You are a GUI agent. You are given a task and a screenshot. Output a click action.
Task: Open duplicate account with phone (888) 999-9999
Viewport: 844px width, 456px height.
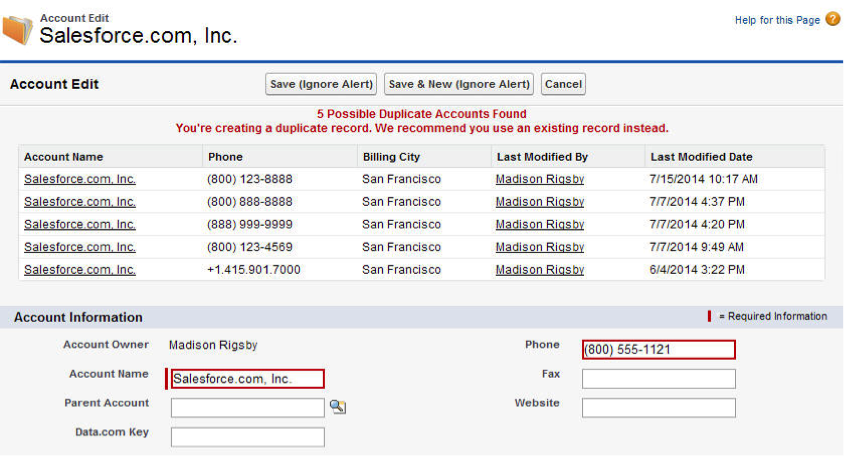click(80, 225)
